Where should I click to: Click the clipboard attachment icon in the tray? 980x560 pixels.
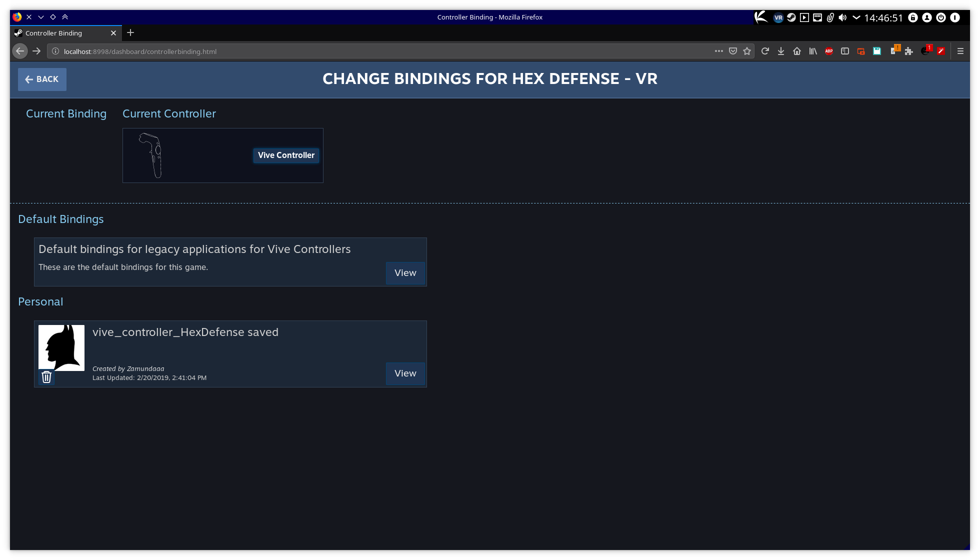pyautogui.click(x=830, y=17)
